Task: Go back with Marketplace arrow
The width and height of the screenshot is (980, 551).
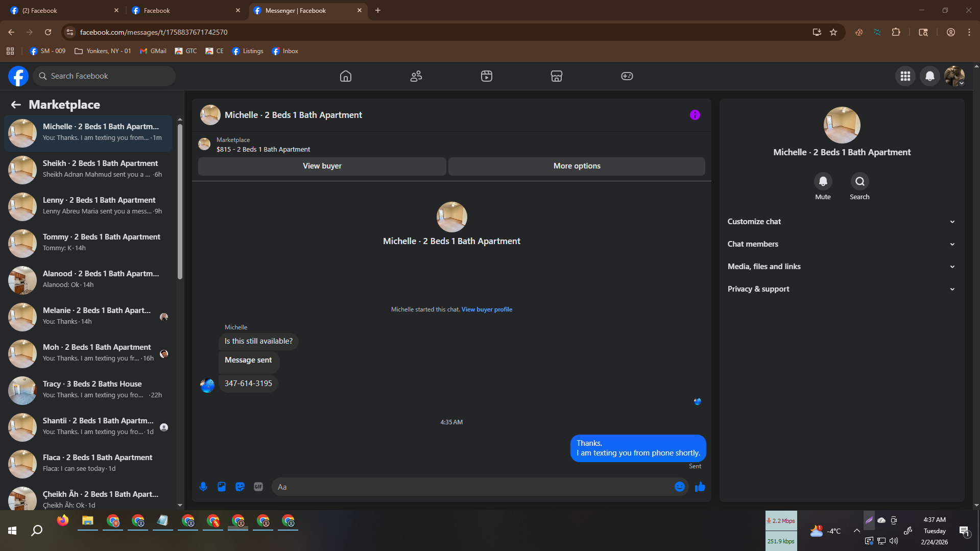Action: click(16, 105)
